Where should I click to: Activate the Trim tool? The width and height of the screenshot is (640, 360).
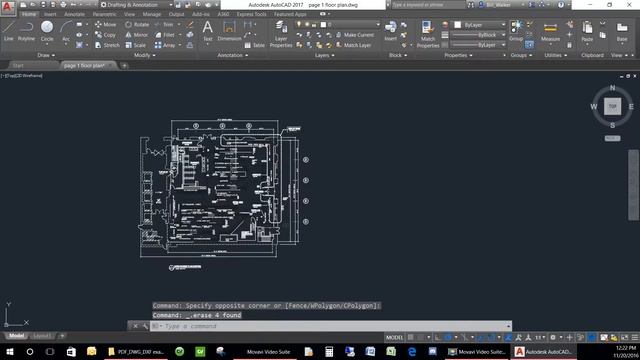[x=164, y=24]
